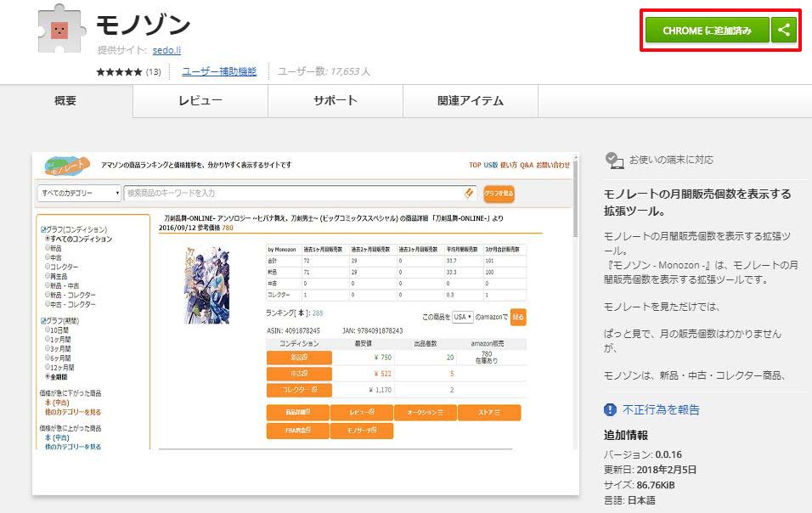Screen dimensions: 812x513
Task: Switch to the 関連アイテム tab
Action: (471, 100)
